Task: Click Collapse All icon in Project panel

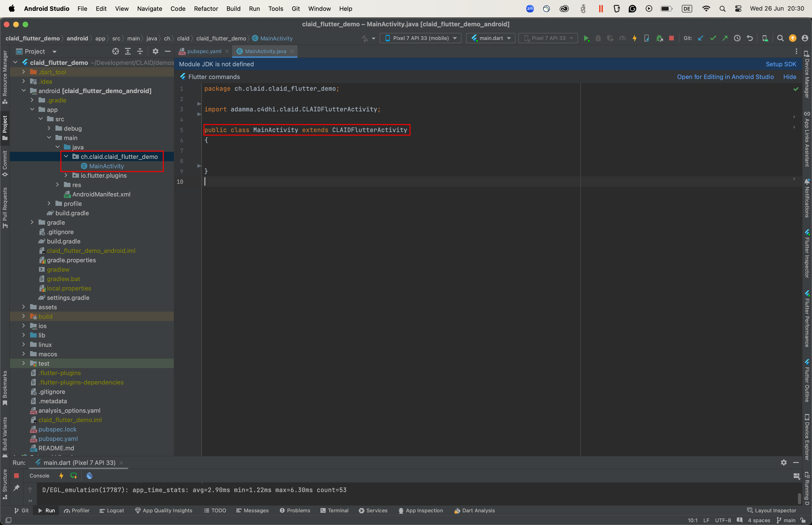Action: point(140,51)
